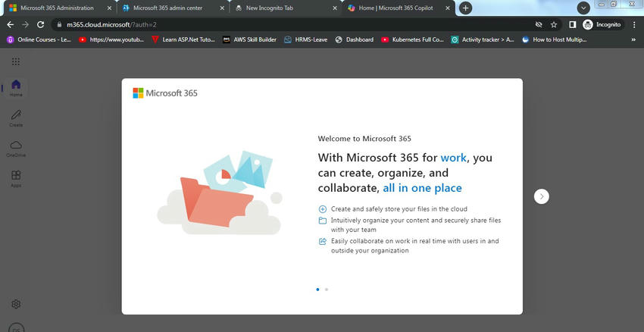This screenshot has height=332, width=644.
Task: Open a new browser tab
Action: 465,8
